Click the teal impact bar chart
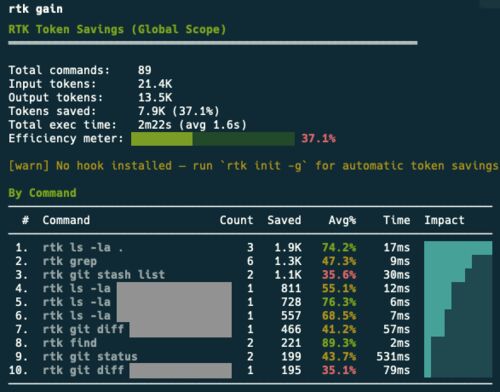 458,309
